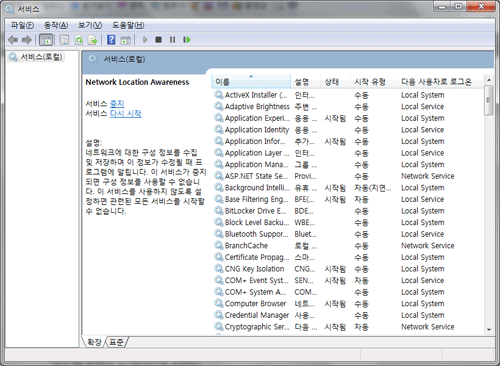Click Network Service logon of ASP.NET State
The image size is (500, 366).
[x=428, y=176]
